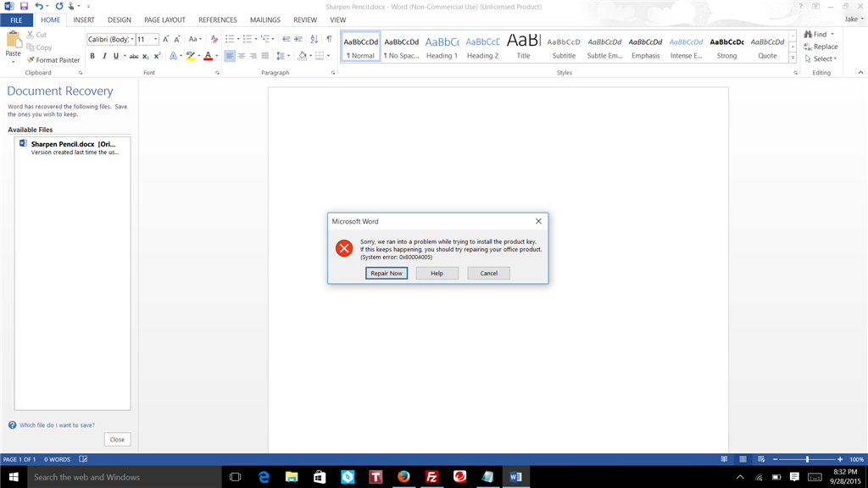Click 'Which file do I want to save?' link
868x488 pixels.
(57, 425)
